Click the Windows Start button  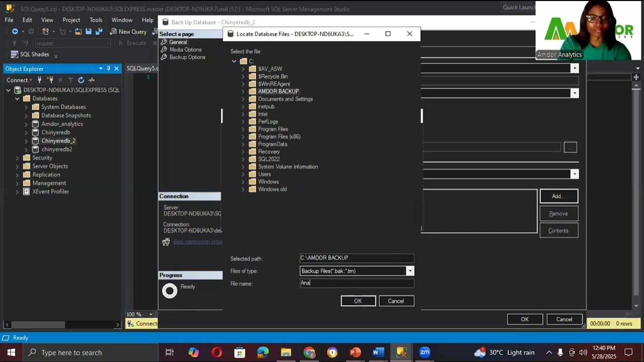click(x=11, y=352)
